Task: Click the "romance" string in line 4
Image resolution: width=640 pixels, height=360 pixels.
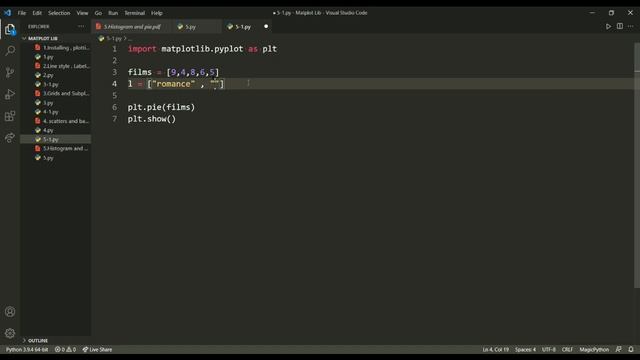Action: point(173,84)
